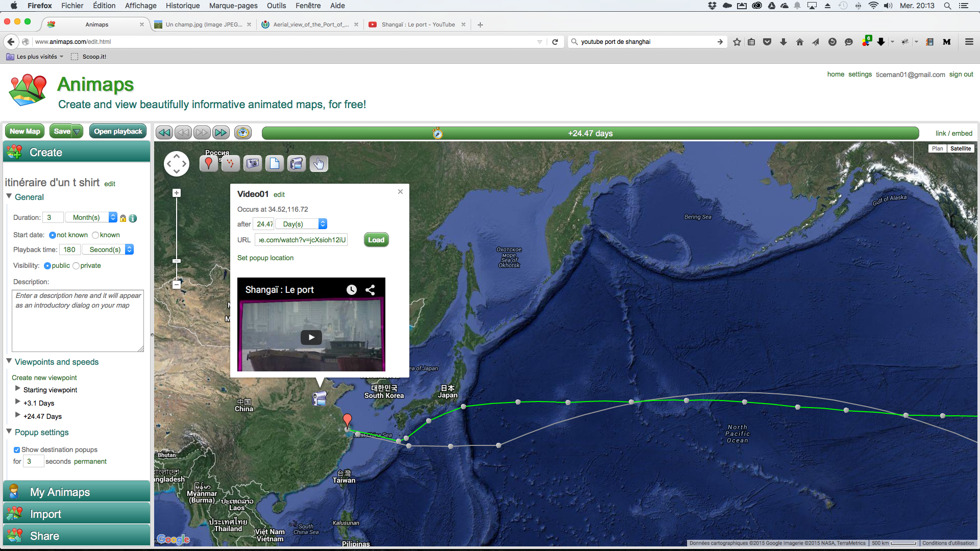The height and width of the screenshot is (551, 980).
Task: Toggle Show destination popups checkbox
Action: tap(17, 450)
